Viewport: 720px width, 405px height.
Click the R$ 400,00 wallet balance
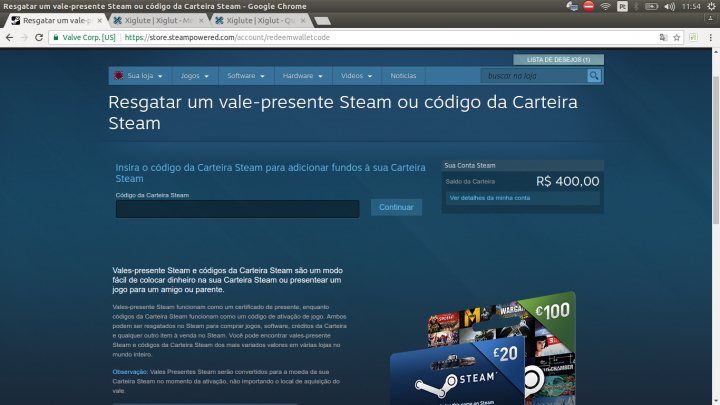(x=568, y=181)
